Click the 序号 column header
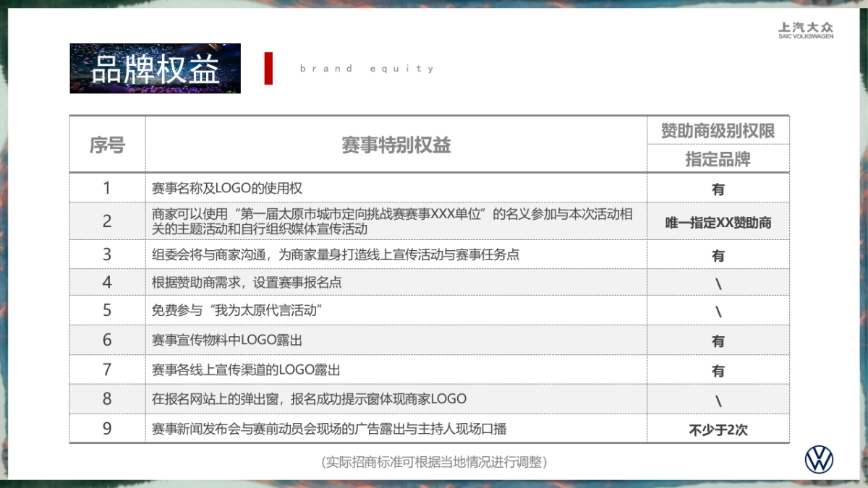The height and width of the screenshot is (488, 868). [107, 145]
